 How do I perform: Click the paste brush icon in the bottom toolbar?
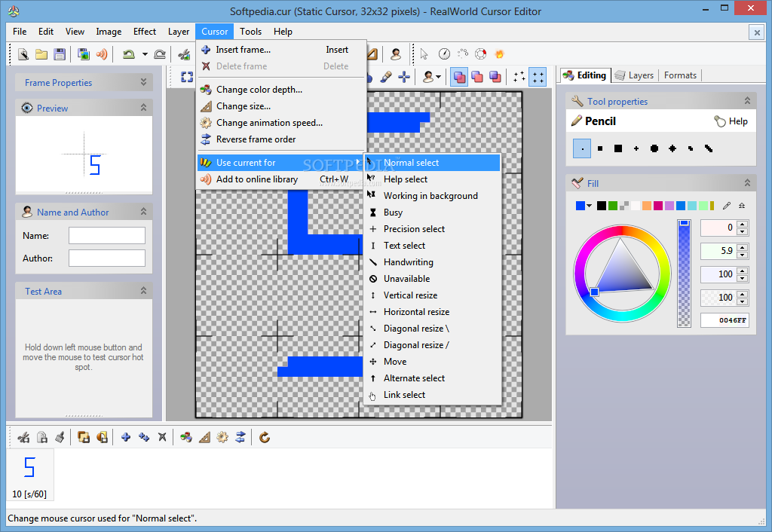click(x=60, y=437)
